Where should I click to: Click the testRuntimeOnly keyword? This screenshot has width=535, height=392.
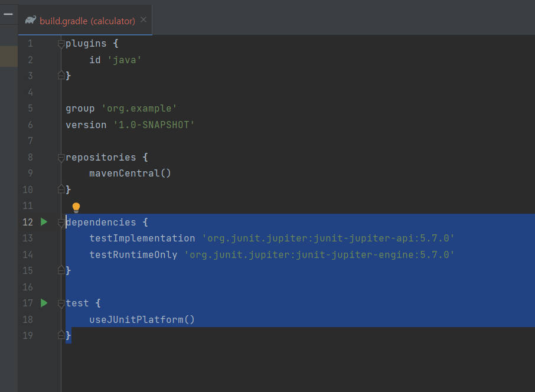pyautogui.click(x=133, y=255)
